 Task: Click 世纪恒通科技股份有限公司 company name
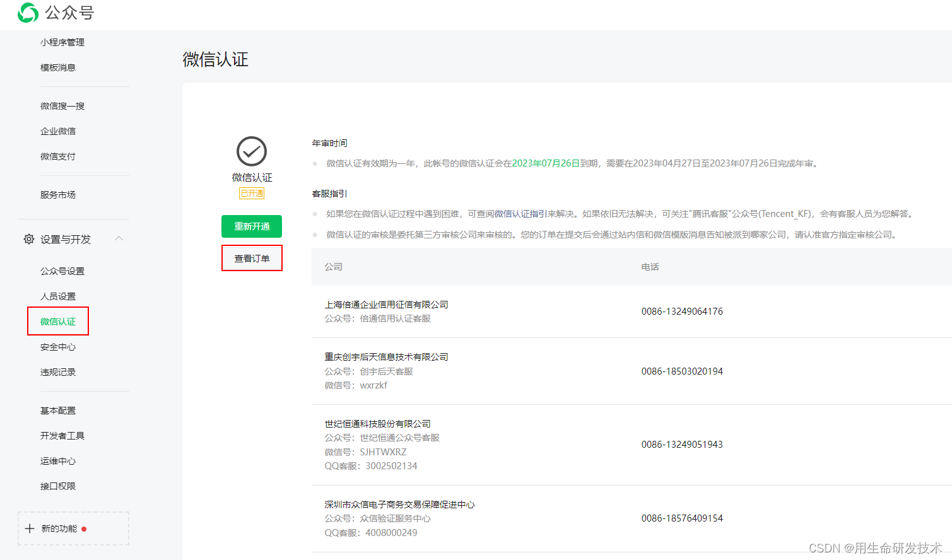tap(378, 424)
